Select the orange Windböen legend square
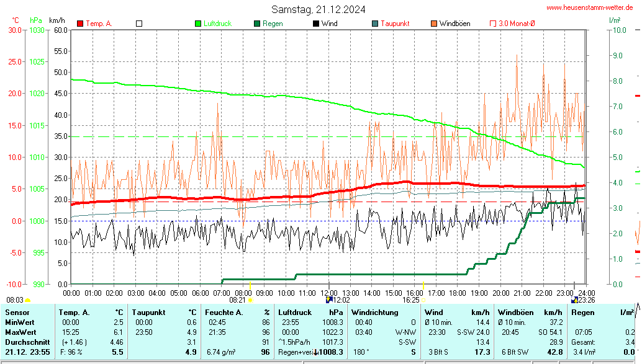This screenshot has height=364, width=642. [434, 24]
